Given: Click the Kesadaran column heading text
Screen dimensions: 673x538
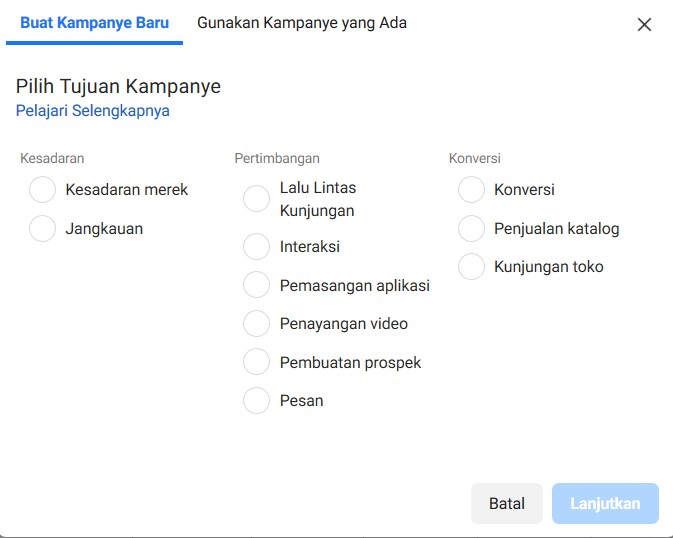Looking at the screenshot, I should click(x=52, y=158).
